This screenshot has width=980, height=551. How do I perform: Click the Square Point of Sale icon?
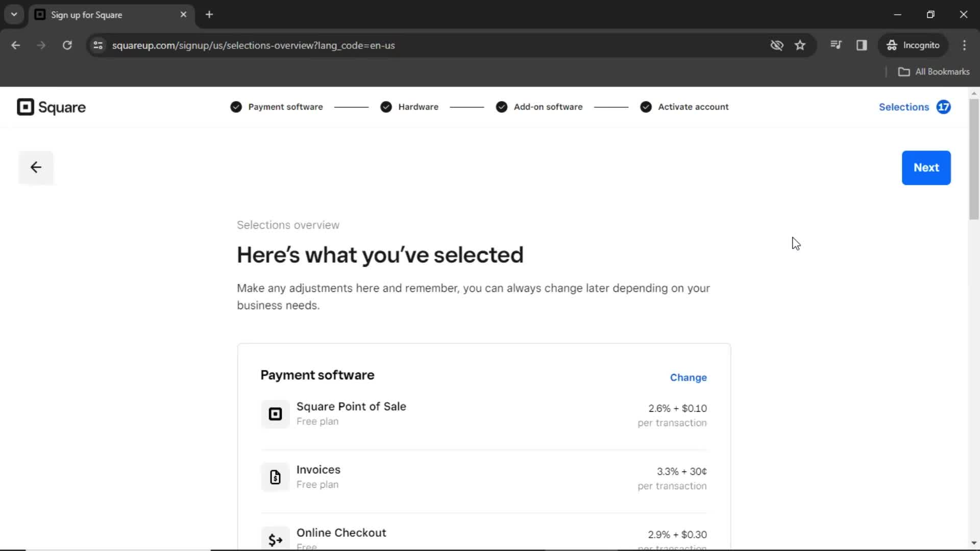(275, 414)
